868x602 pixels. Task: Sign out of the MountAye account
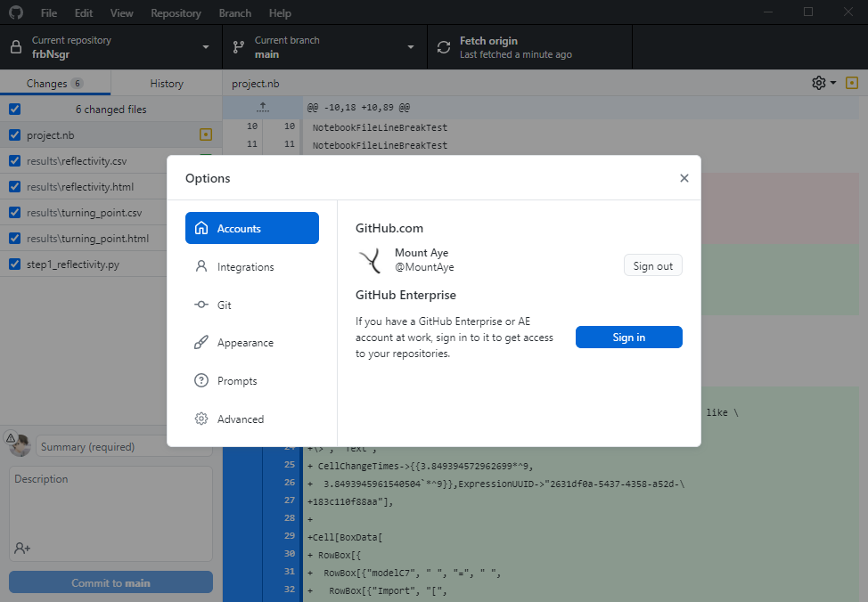click(x=652, y=266)
